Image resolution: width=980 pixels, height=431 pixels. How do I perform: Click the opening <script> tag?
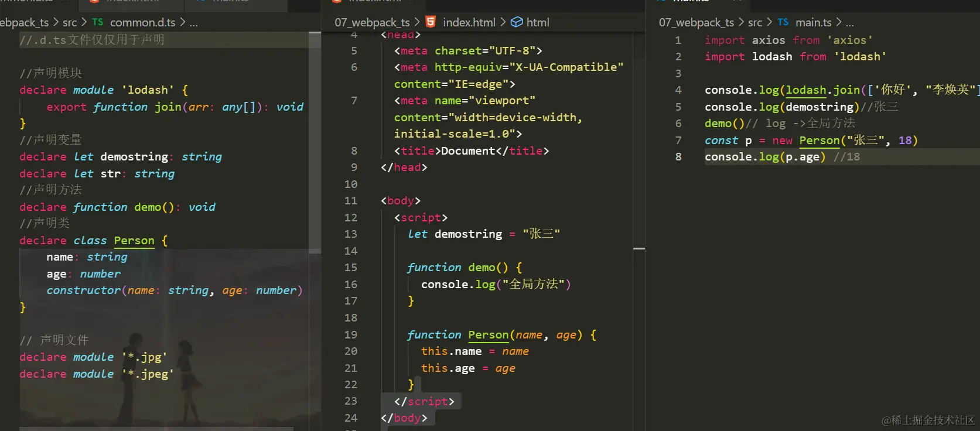[421, 217]
